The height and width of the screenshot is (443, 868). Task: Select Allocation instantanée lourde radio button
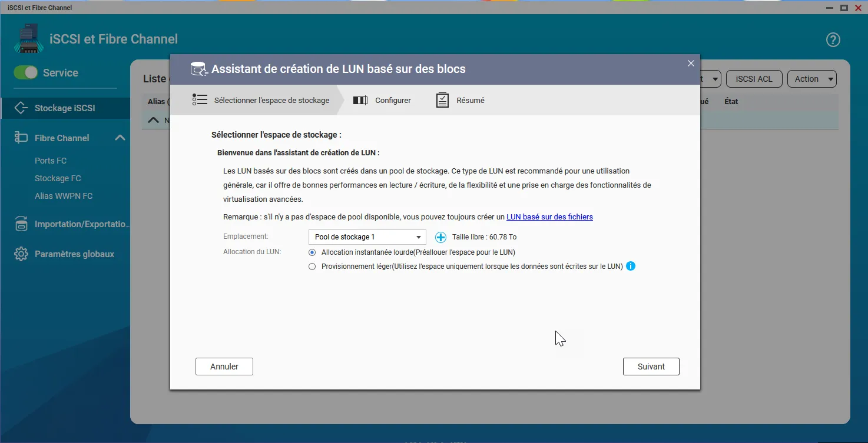pos(312,252)
